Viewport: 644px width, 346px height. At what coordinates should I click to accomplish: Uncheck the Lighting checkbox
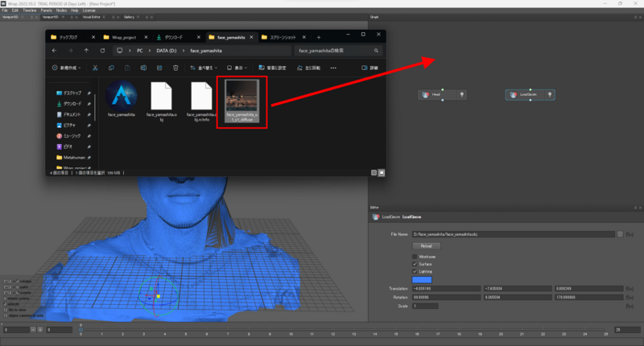coord(415,271)
